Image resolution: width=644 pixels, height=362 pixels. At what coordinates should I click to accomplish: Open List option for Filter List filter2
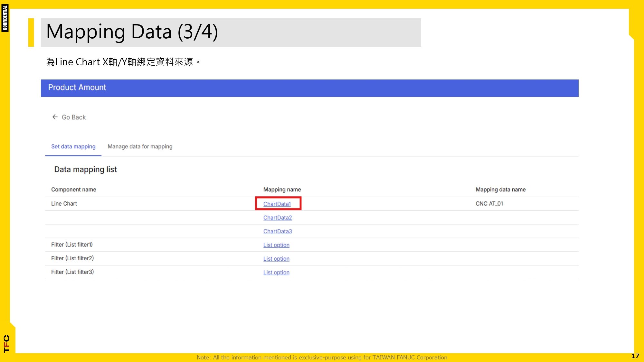(x=276, y=258)
